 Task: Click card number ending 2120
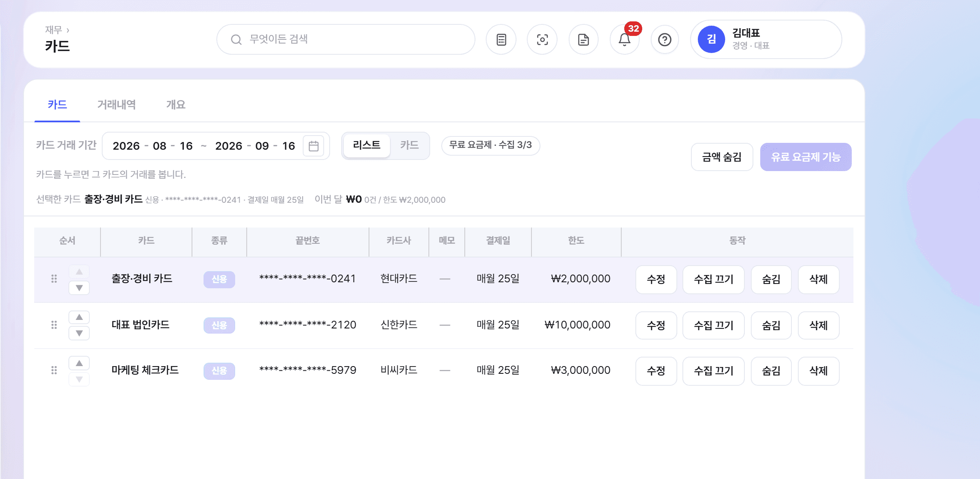click(x=307, y=325)
